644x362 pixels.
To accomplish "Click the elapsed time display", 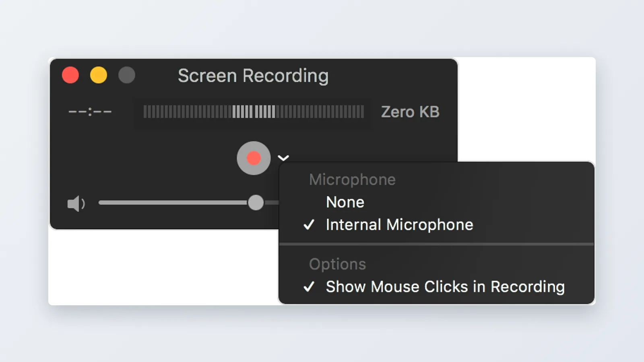I will click(90, 112).
